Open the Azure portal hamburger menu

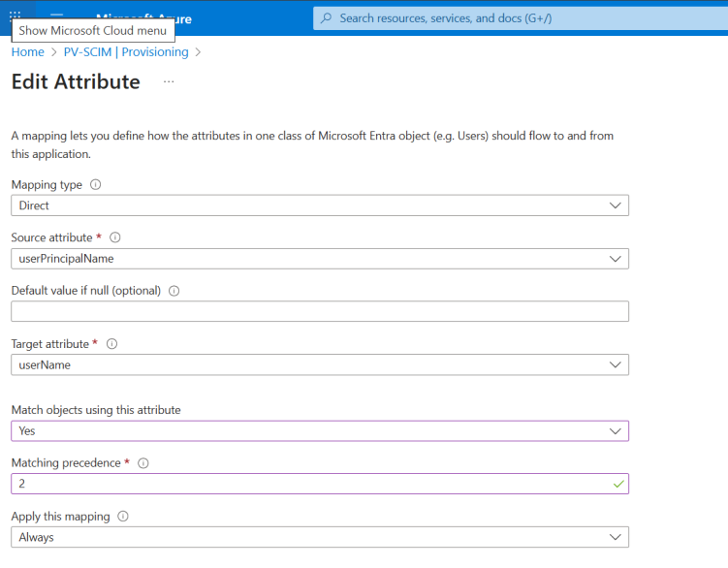(56, 18)
